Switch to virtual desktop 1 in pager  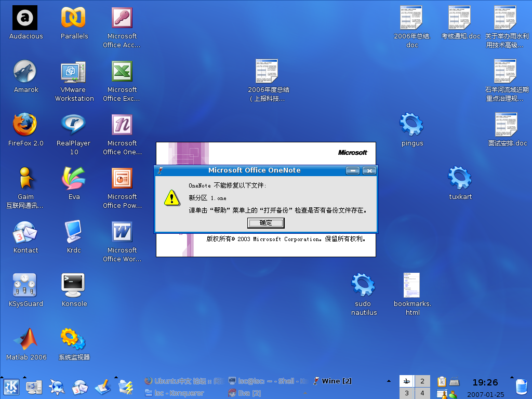(407, 381)
